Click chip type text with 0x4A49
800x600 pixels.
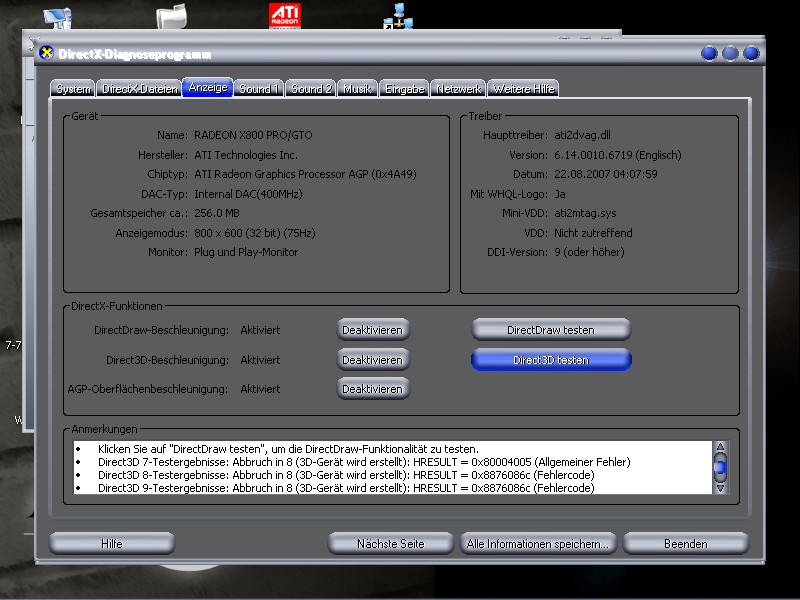(305, 174)
